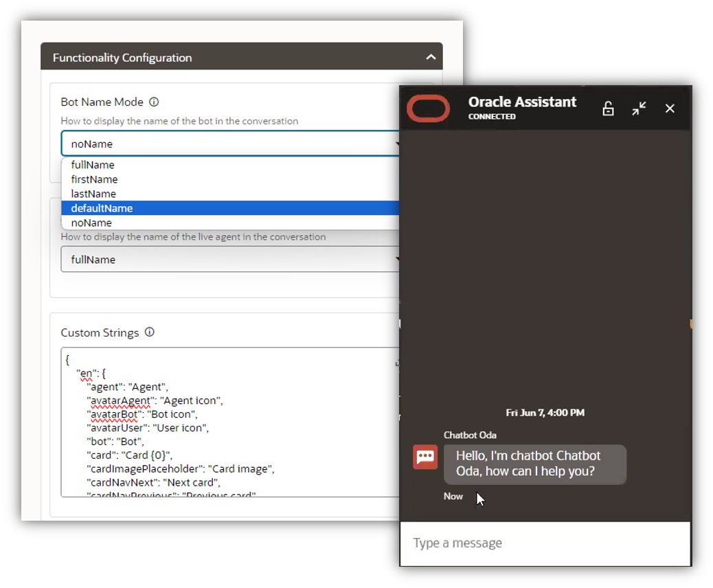Click the unlock padlock icon in chat header

(608, 109)
